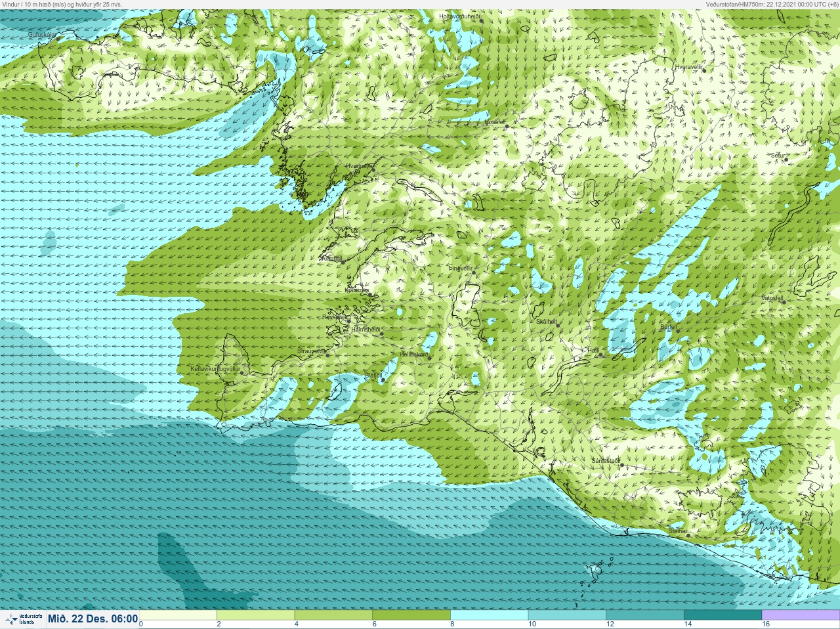840x629 pixels.
Task: Click the purple above-16 m/s swatch
Action: pyautogui.click(x=801, y=615)
